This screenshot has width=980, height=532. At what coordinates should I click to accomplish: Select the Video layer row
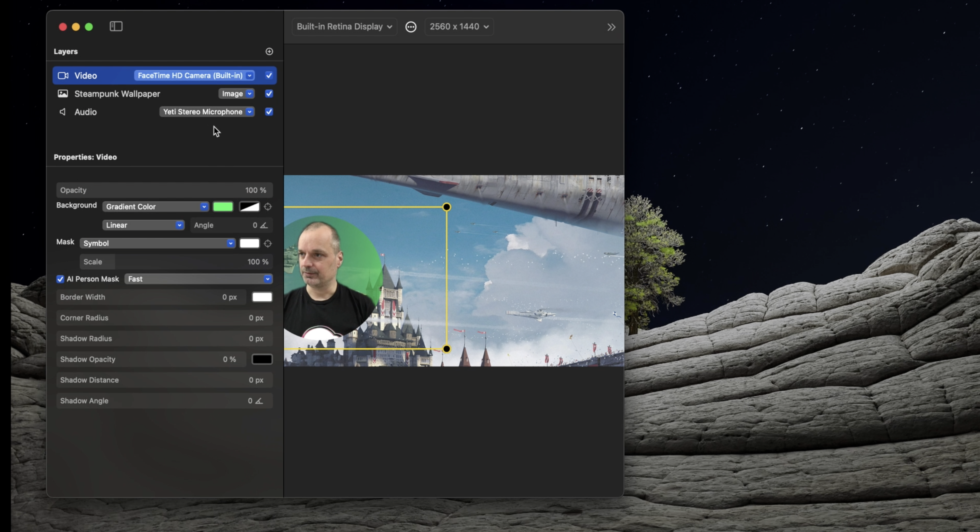tap(164, 75)
